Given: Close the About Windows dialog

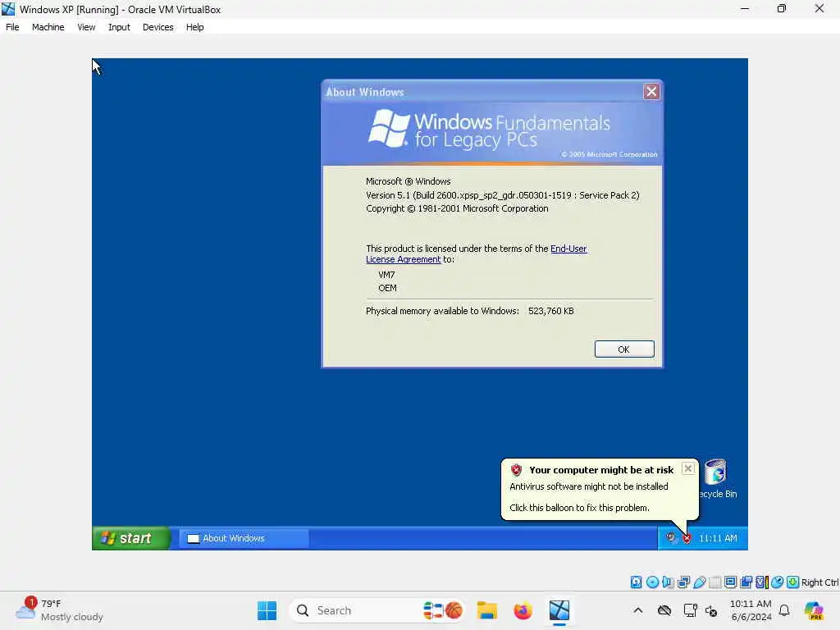Looking at the screenshot, I should click(x=651, y=92).
